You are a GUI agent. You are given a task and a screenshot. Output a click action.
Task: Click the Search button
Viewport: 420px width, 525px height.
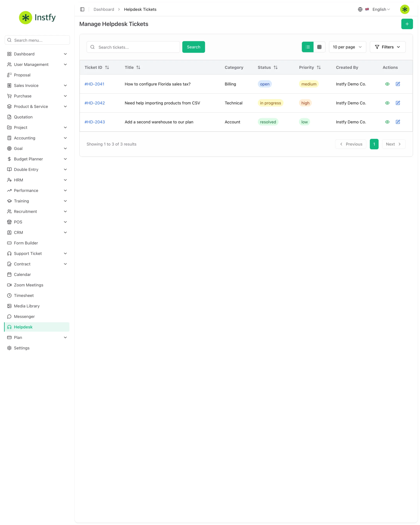point(193,47)
